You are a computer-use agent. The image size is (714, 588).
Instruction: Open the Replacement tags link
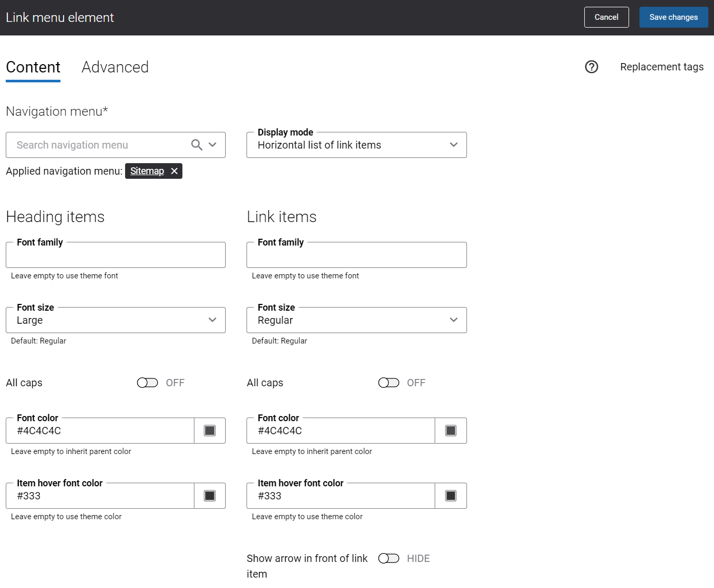click(x=661, y=67)
